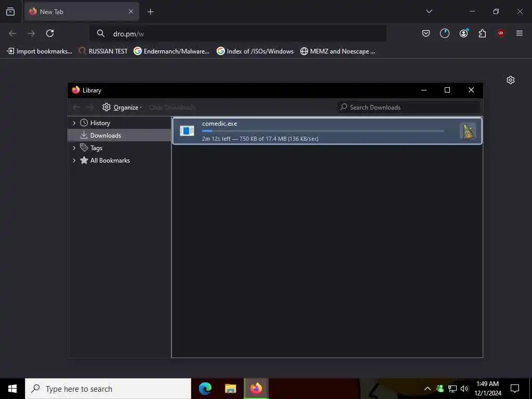Maximize the Library window
Viewport: 532px width, 399px height.
click(447, 90)
